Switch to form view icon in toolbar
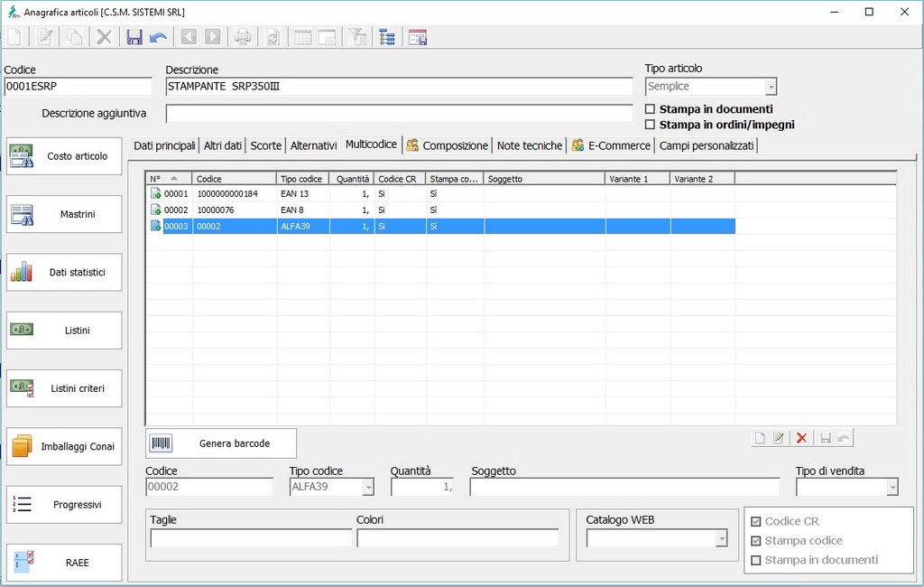This screenshot has height=587, width=924. [327, 37]
